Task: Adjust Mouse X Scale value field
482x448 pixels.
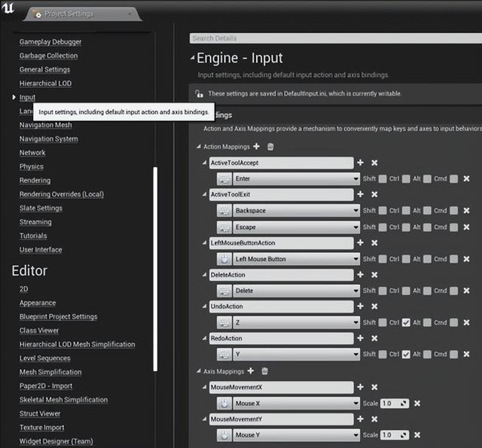Action: pyautogui.click(x=395, y=404)
